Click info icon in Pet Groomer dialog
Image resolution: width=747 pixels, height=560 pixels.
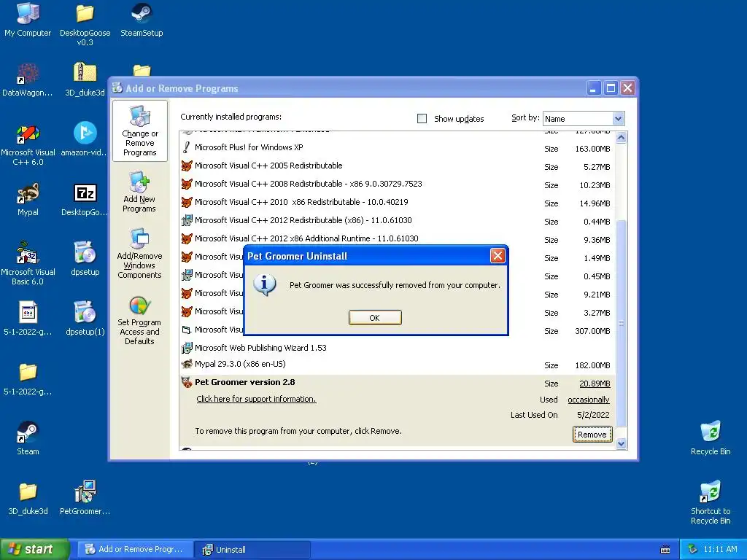coord(264,285)
